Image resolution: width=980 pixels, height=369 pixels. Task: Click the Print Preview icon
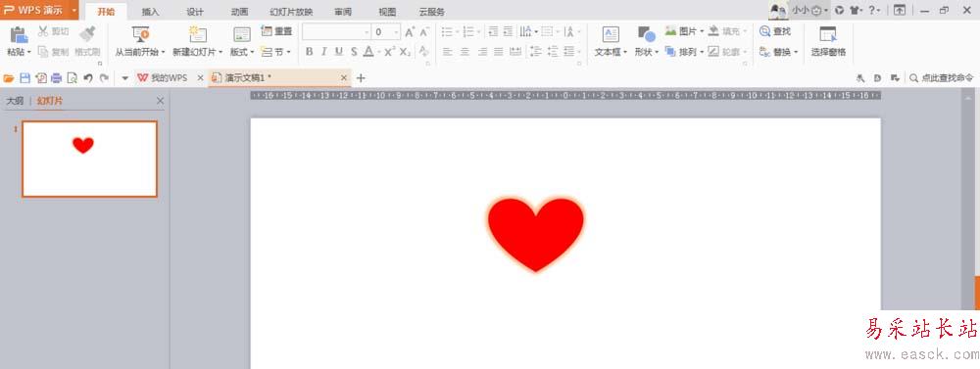(73, 78)
